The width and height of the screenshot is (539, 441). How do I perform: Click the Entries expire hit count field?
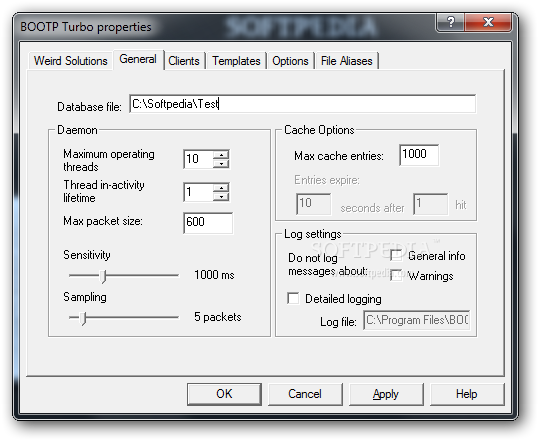coord(431,204)
